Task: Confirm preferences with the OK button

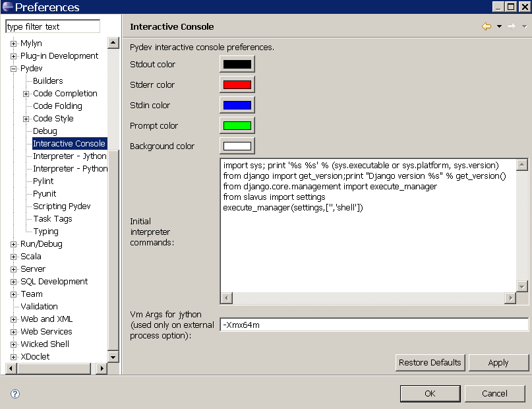Action: click(430, 394)
